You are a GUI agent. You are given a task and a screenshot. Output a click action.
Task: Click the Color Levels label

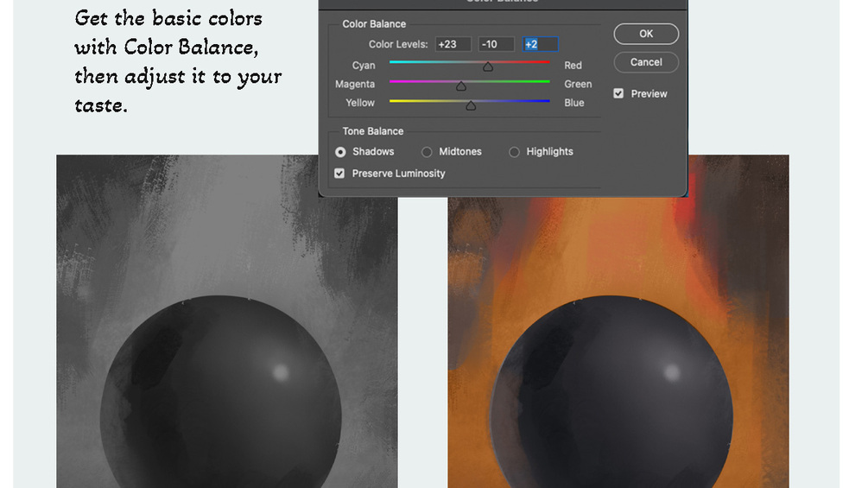pyautogui.click(x=398, y=44)
